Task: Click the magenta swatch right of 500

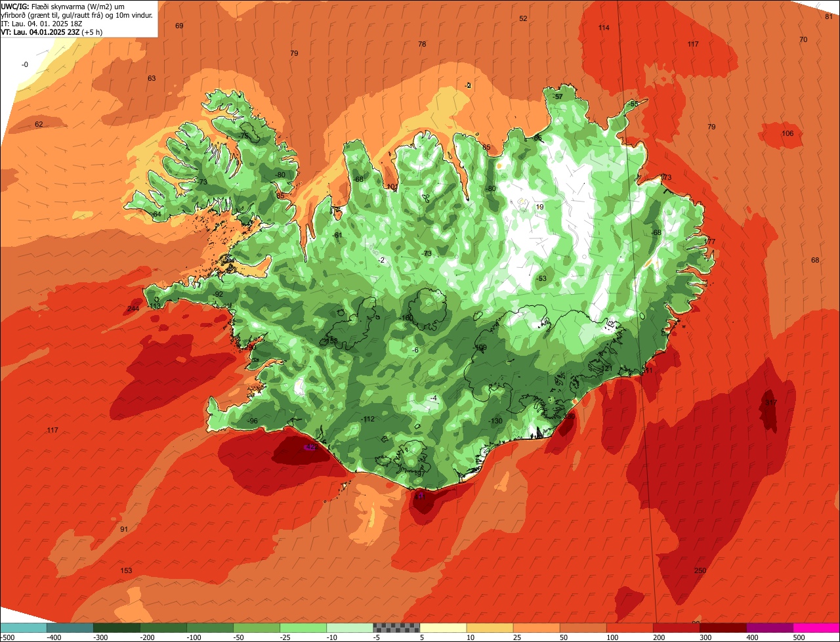Action: pos(816,628)
